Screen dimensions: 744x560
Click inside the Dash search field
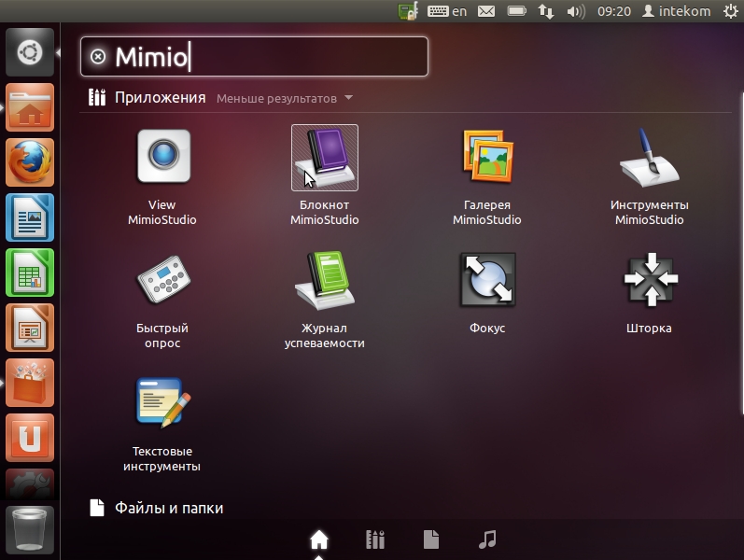click(254, 57)
